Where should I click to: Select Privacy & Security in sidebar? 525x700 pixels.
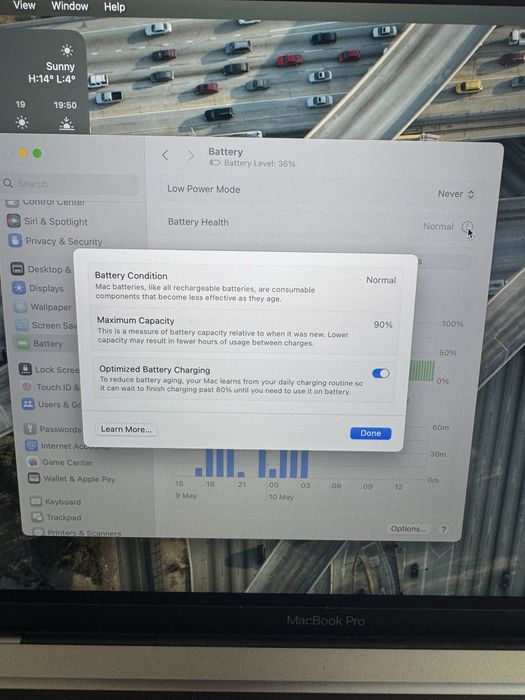[64, 242]
